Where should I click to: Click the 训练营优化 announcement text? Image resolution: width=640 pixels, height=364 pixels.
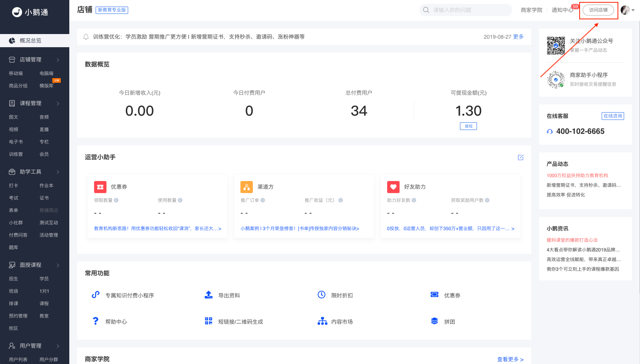199,37
